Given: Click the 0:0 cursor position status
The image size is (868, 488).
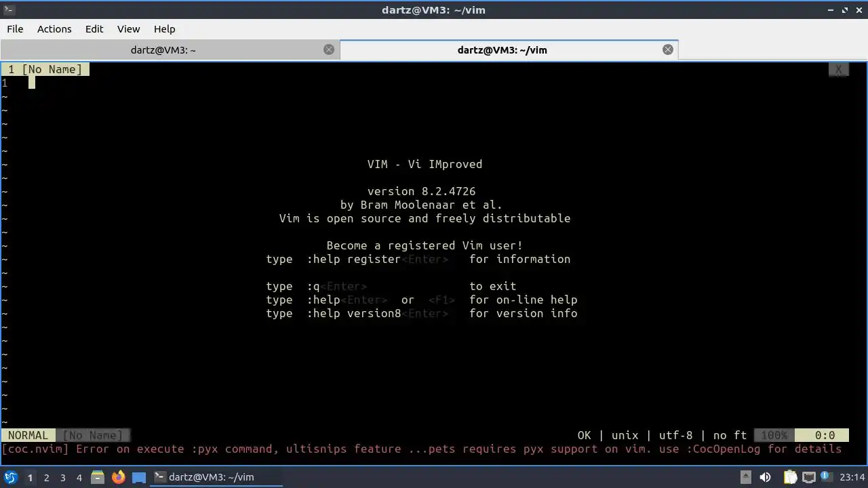Looking at the screenshot, I should pyautogui.click(x=825, y=435).
